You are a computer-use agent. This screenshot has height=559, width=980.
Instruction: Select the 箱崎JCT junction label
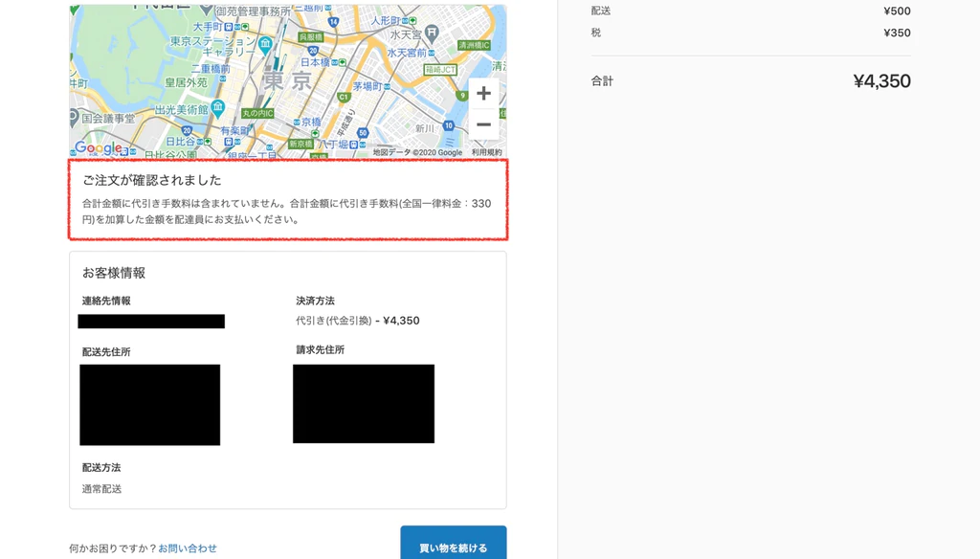point(439,68)
